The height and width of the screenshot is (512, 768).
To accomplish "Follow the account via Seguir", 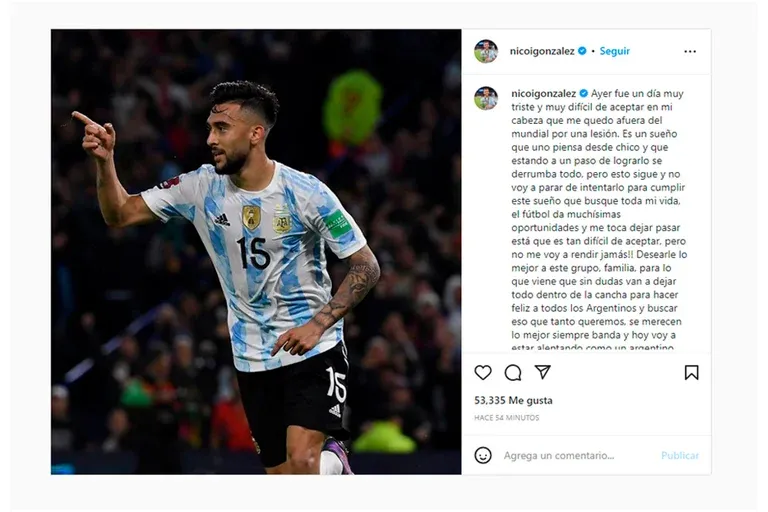I will [615, 51].
